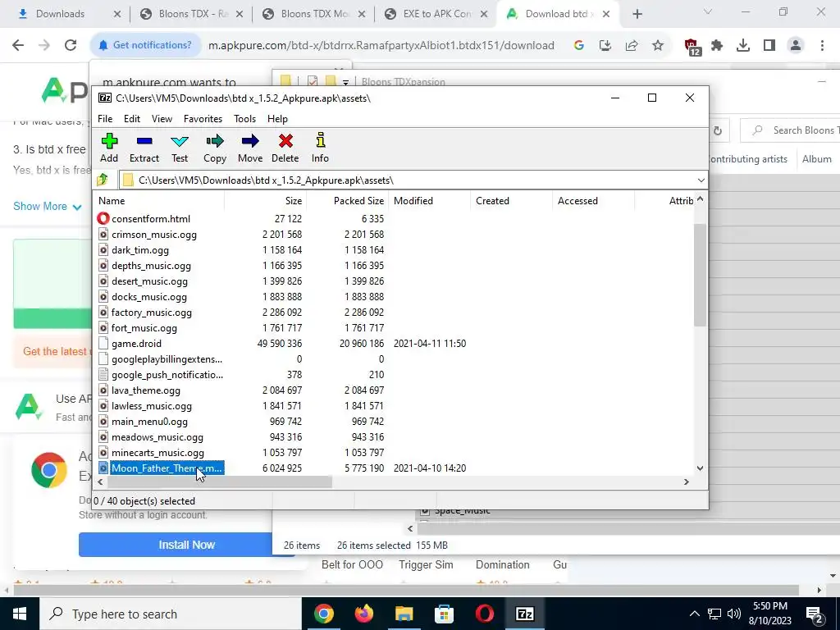The height and width of the screenshot is (630, 840).
Task: Open the Chrome profile avatar
Action: [x=796, y=46]
